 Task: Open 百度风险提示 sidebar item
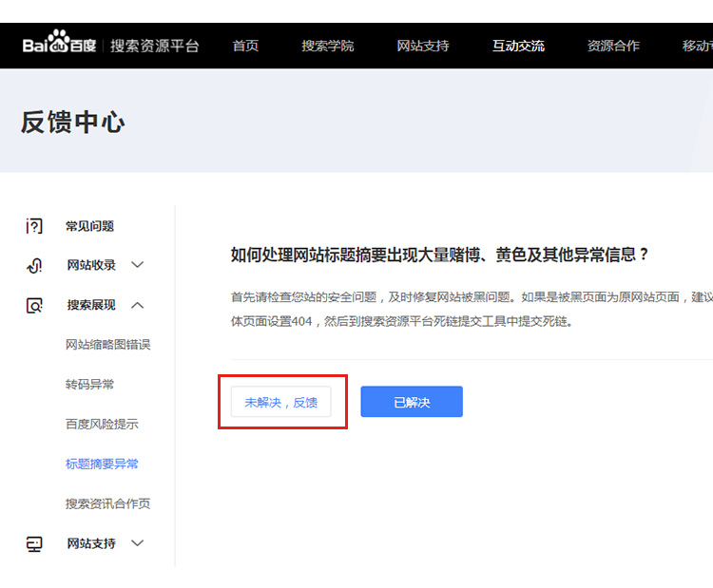pos(102,425)
